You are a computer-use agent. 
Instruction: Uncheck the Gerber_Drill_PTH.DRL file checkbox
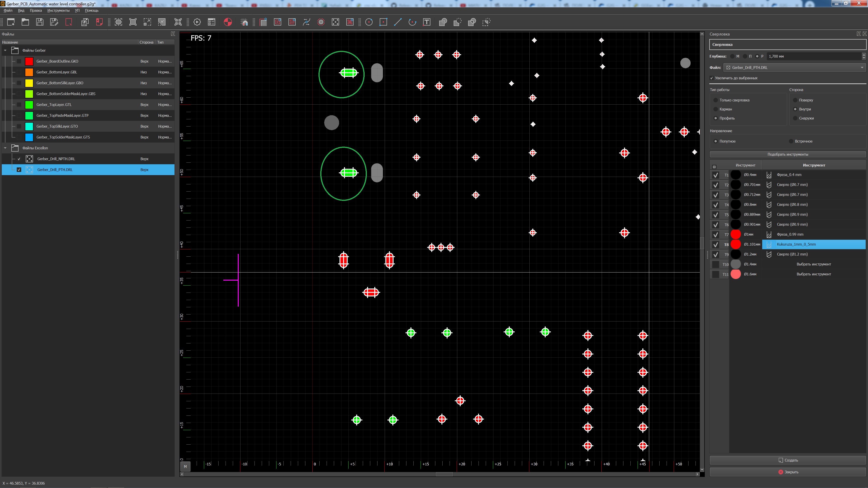[19, 170]
